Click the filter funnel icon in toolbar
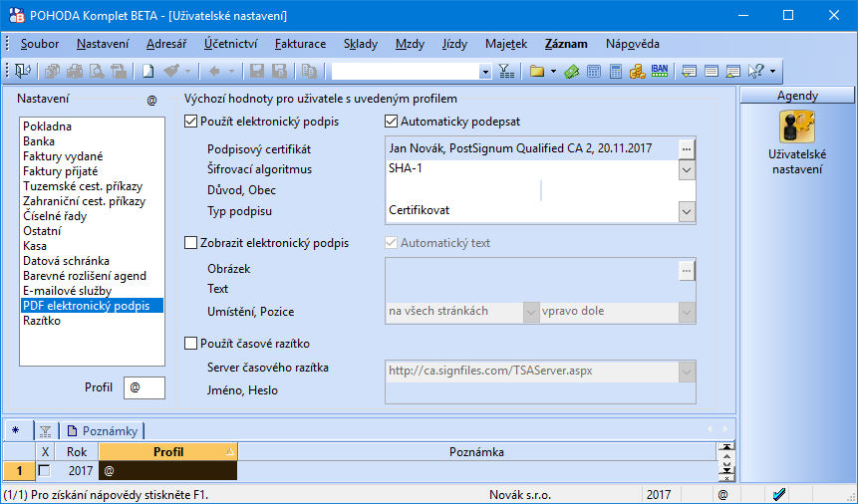This screenshot has width=858, height=504. 506,71
